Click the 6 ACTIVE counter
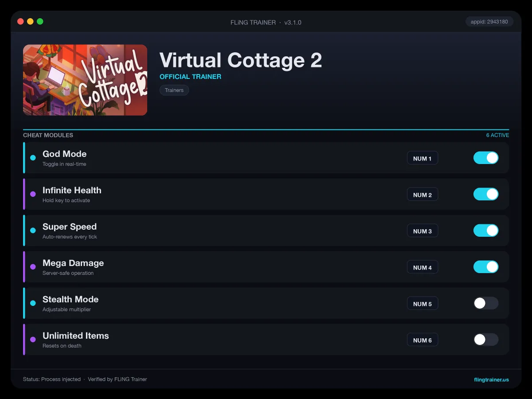The width and height of the screenshot is (532, 399). coord(497,135)
